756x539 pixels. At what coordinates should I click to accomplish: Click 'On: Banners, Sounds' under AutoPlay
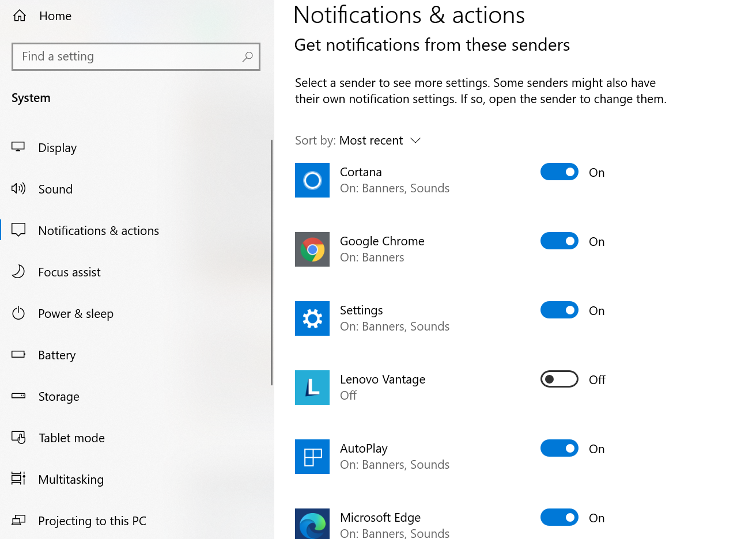tap(395, 465)
